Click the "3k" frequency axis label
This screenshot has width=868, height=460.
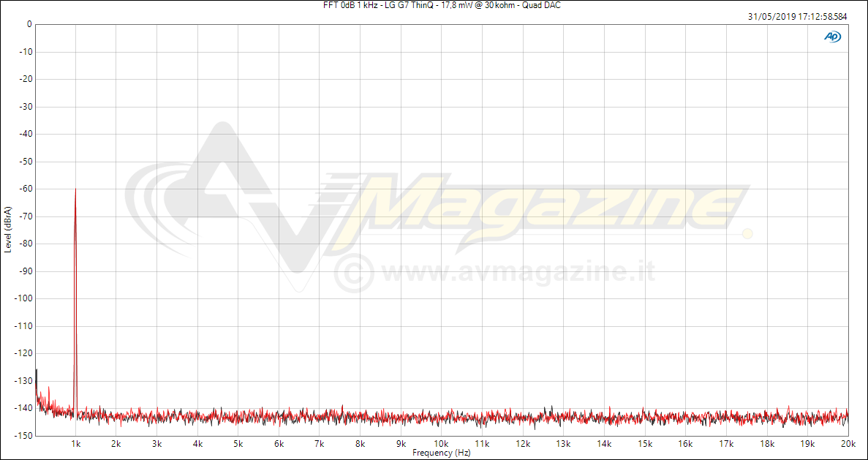[x=157, y=444]
